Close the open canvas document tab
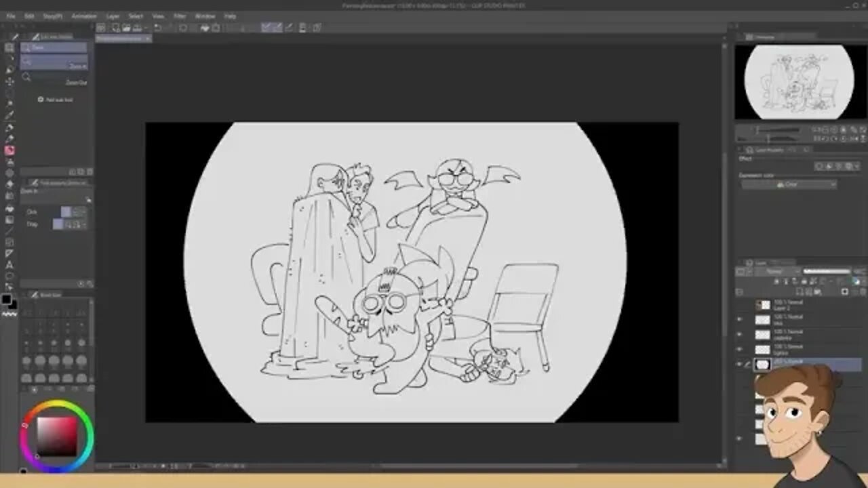This screenshot has width=868, height=488. click(148, 39)
